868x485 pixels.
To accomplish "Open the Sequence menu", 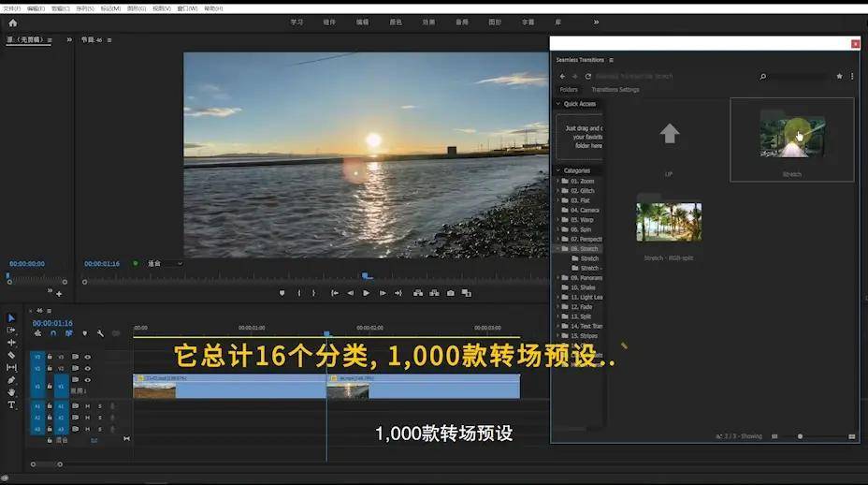I will click(85, 8).
